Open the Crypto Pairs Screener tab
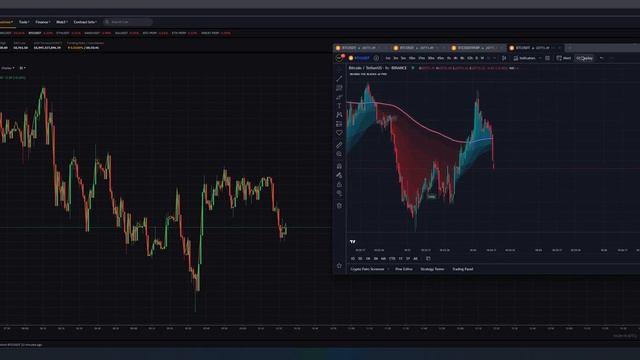 pyautogui.click(x=367, y=269)
